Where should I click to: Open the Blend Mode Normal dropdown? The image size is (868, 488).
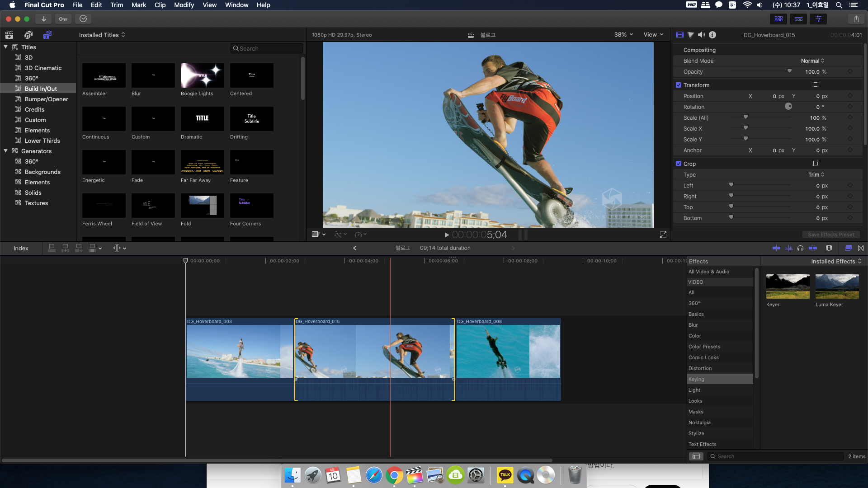point(812,61)
